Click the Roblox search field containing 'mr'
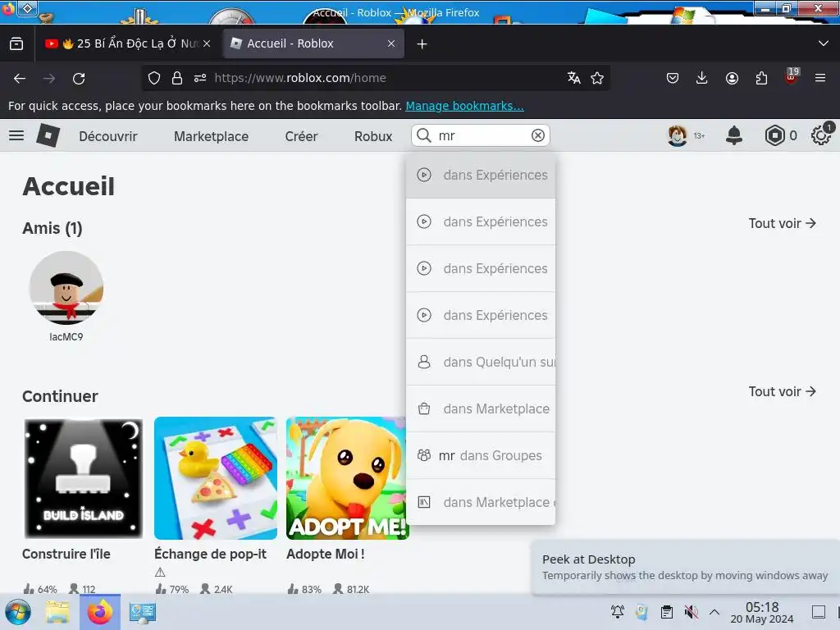840x630 pixels. [x=480, y=135]
